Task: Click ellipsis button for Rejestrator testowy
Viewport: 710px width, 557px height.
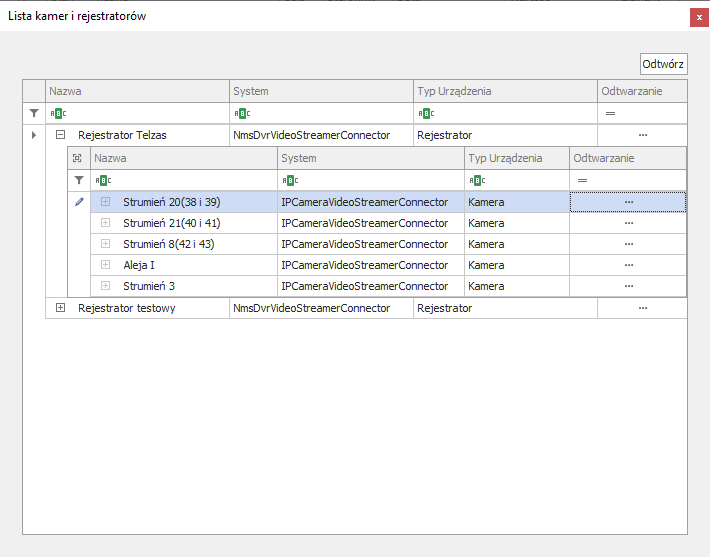Action: click(x=643, y=308)
